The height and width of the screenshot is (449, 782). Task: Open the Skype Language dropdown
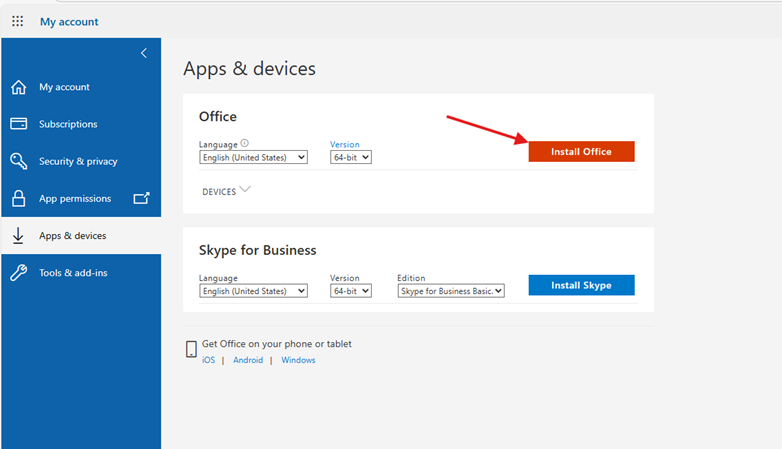[x=253, y=291]
